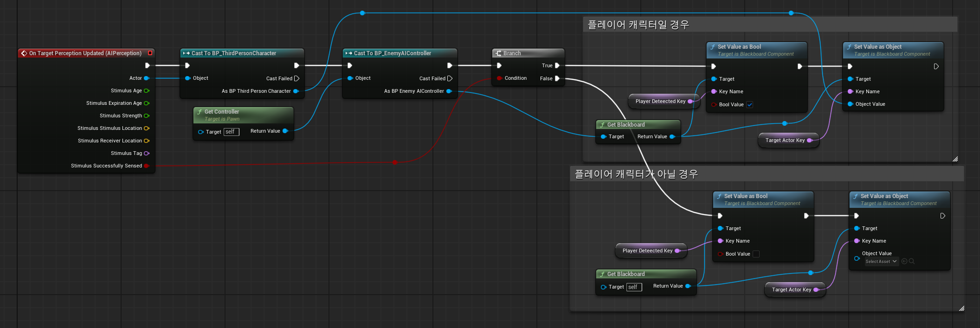Select Set Value as Bool title in 플레이어 캐릭터일 경우

click(740, 47)
